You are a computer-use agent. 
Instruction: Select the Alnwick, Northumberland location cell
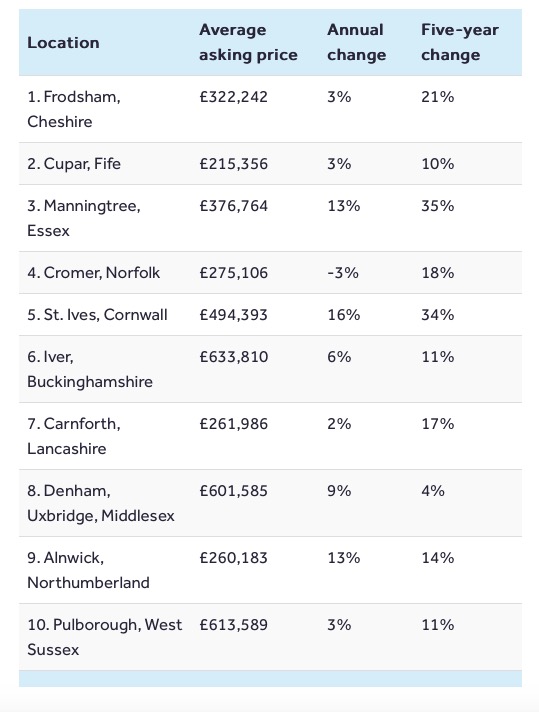point(89,570)
